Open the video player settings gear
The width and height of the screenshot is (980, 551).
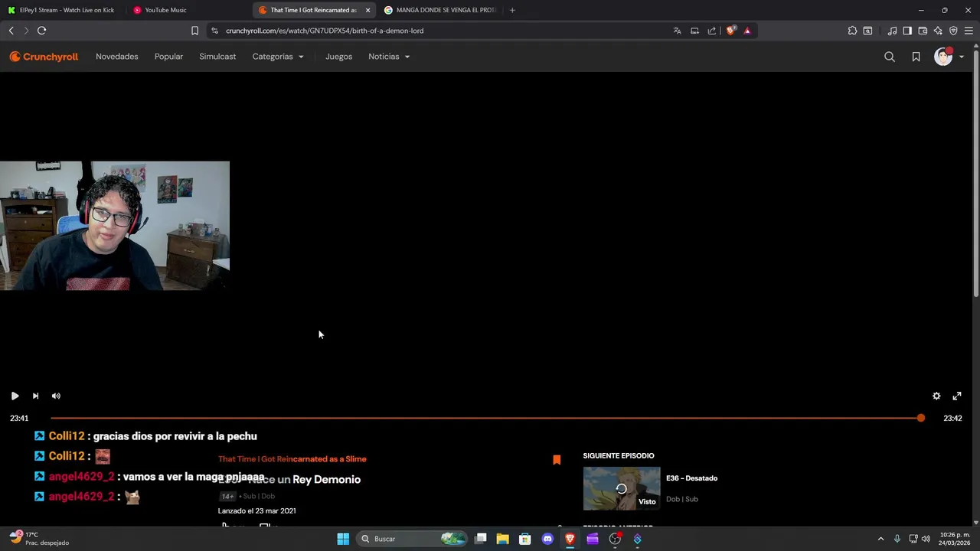coord(936,396)
